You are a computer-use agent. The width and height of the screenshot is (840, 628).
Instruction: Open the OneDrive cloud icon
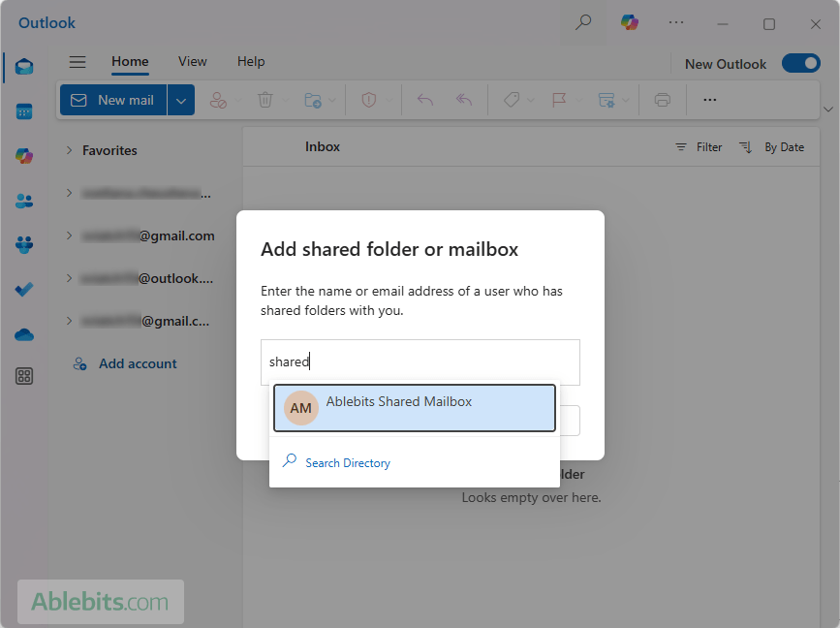(x=24, y=335)
